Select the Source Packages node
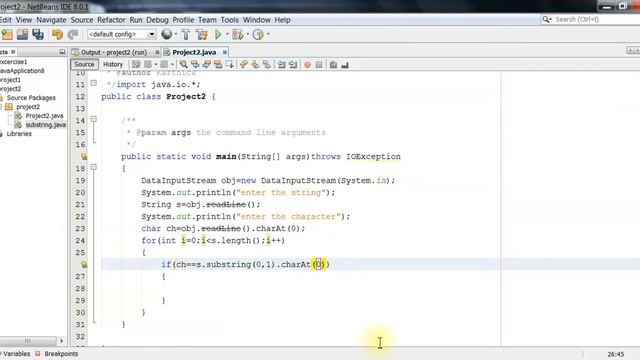This screenshot has width=640, height=360. click(31, 98)
